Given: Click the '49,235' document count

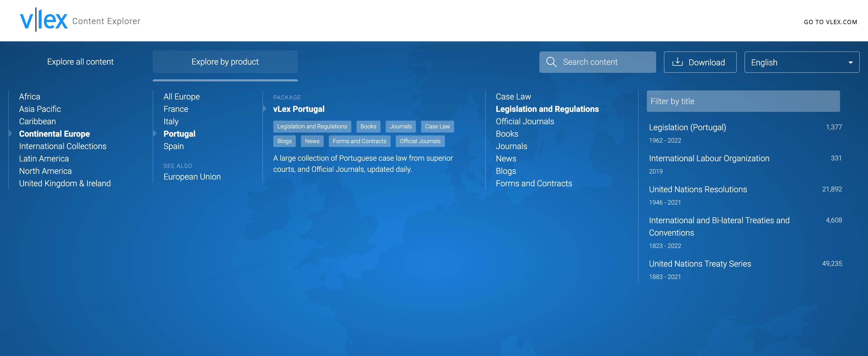Looking at the screenshot, I should tap(832, 264).
